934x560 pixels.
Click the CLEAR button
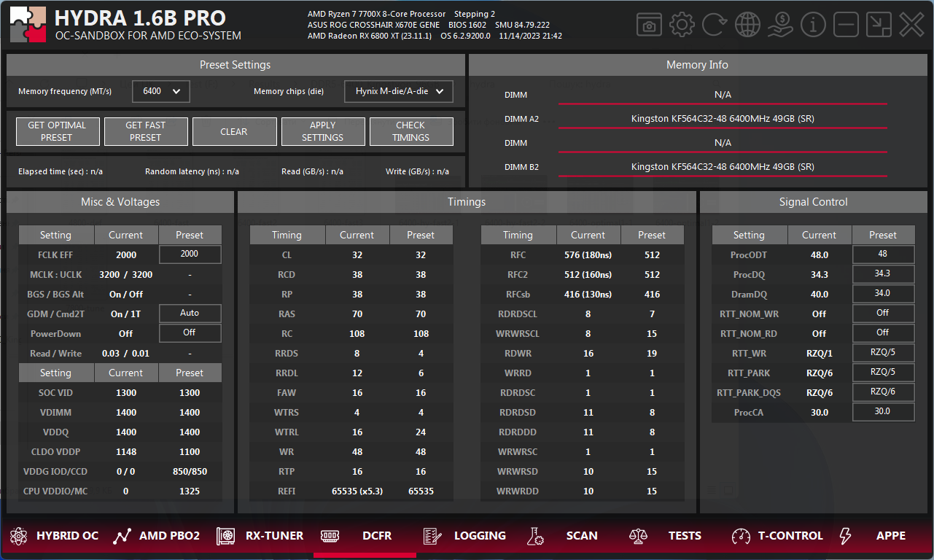[x=234, y=131]
